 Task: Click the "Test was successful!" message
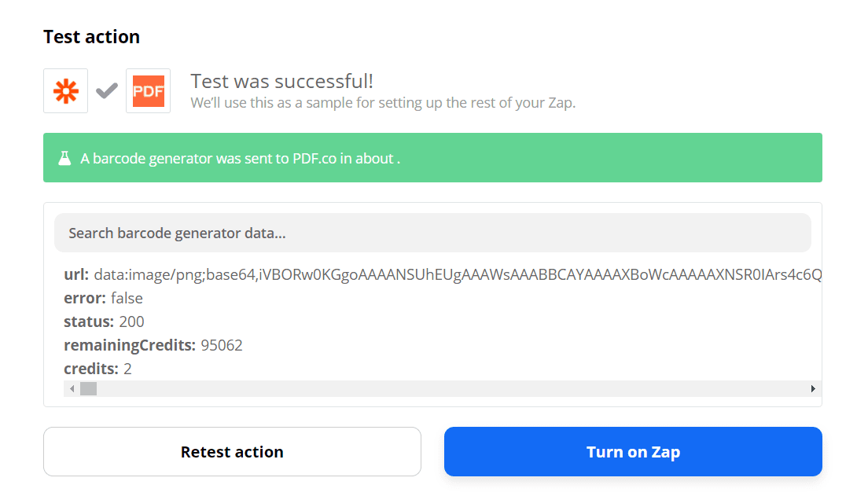point(282,81)
